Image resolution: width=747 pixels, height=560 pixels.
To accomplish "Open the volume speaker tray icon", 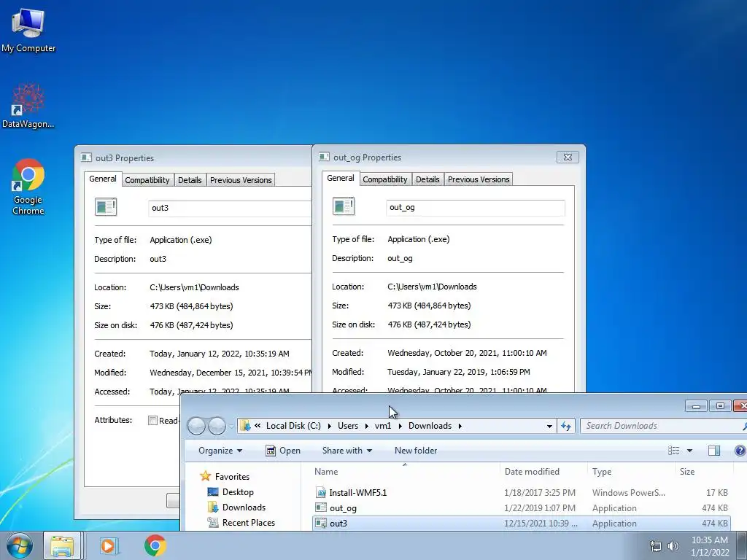I will coord(673,546).
